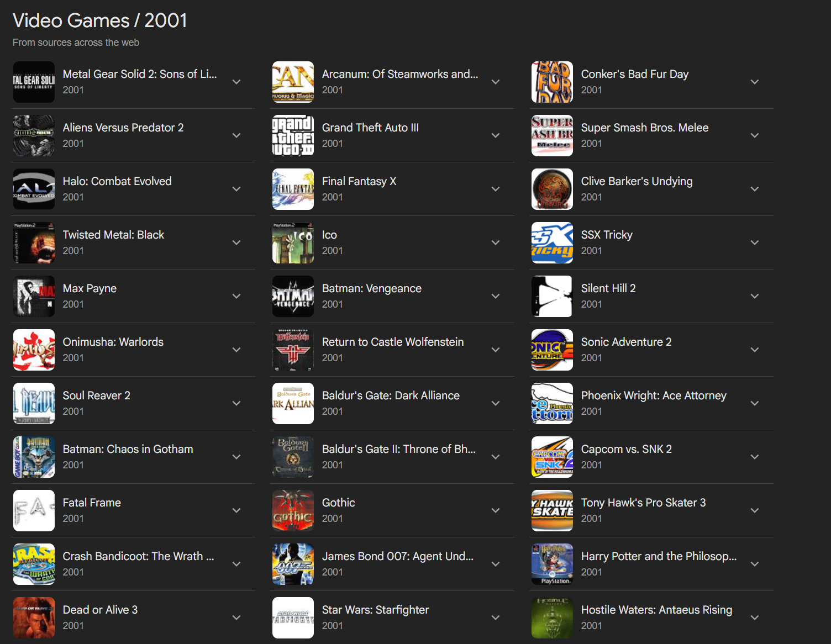
Task: Expand the Metal Gear Solid 2 entry chevron
Action: [x=236, y=82]
